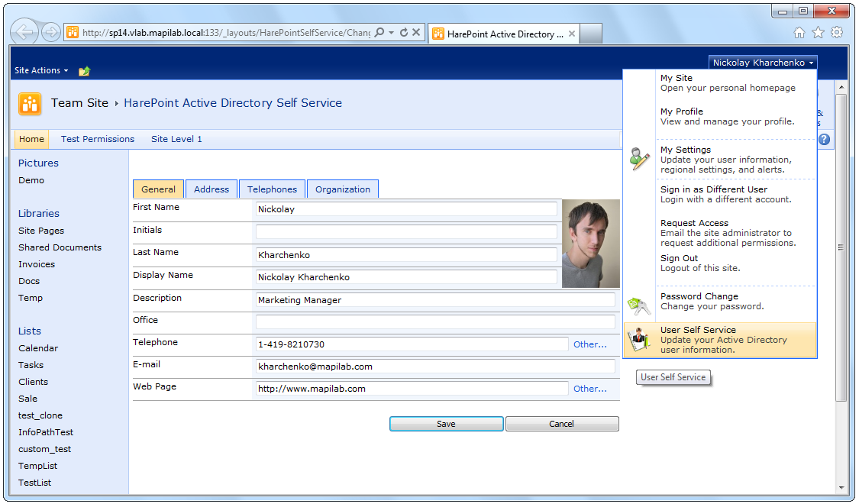Click the user profile photo thumbnail
The height and width of the screenshot is (504, 859).
(x=590, y=244)
